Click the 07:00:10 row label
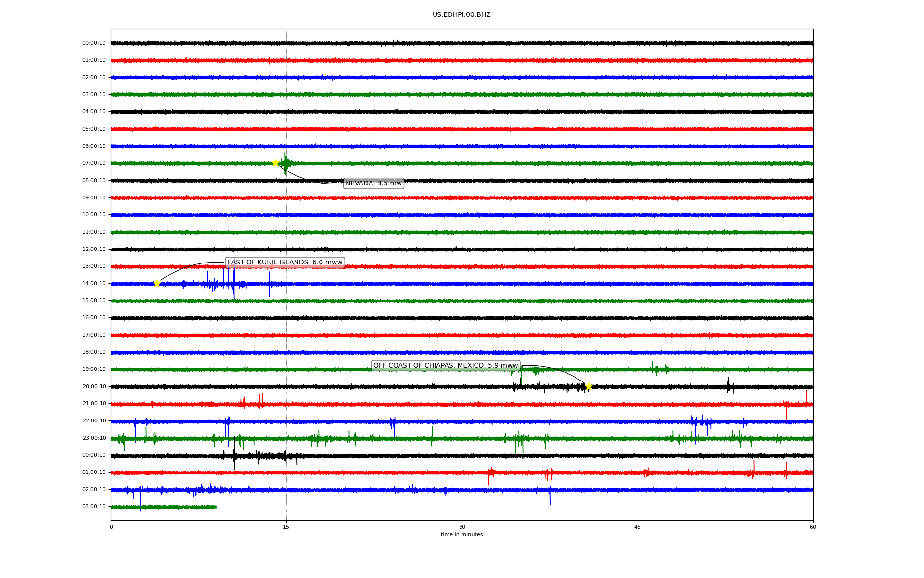Viewport: 924px width, 578px height. point(94,163)
